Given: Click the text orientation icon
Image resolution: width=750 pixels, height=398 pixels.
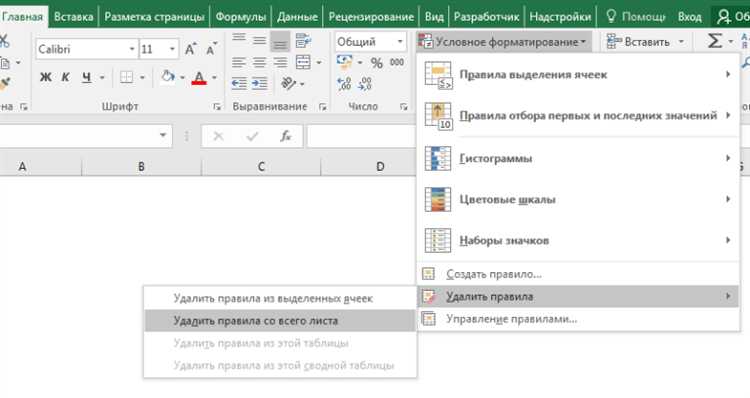Looking at the screenshot, I should pos(288,83).
